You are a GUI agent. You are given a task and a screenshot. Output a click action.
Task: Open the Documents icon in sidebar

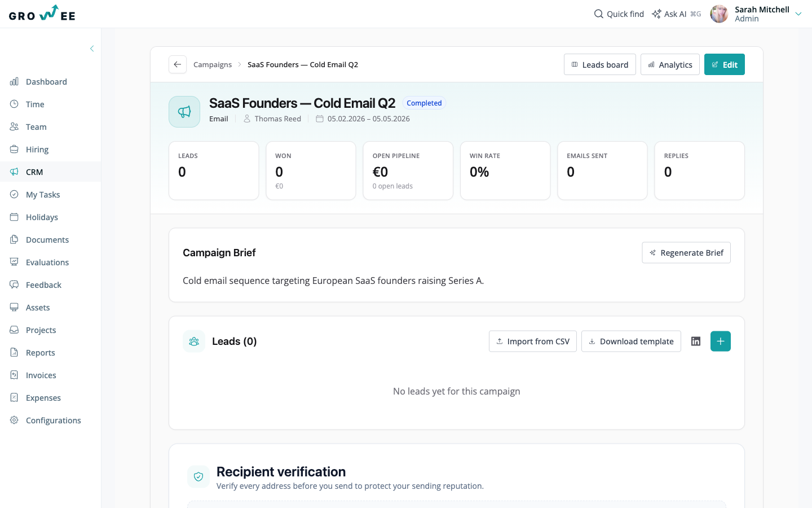click(14, 240)
